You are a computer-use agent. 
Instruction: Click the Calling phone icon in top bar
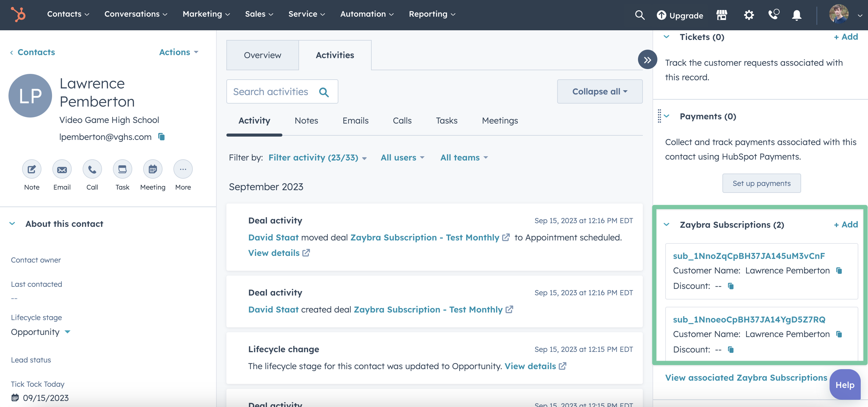(x=773, y=15)
